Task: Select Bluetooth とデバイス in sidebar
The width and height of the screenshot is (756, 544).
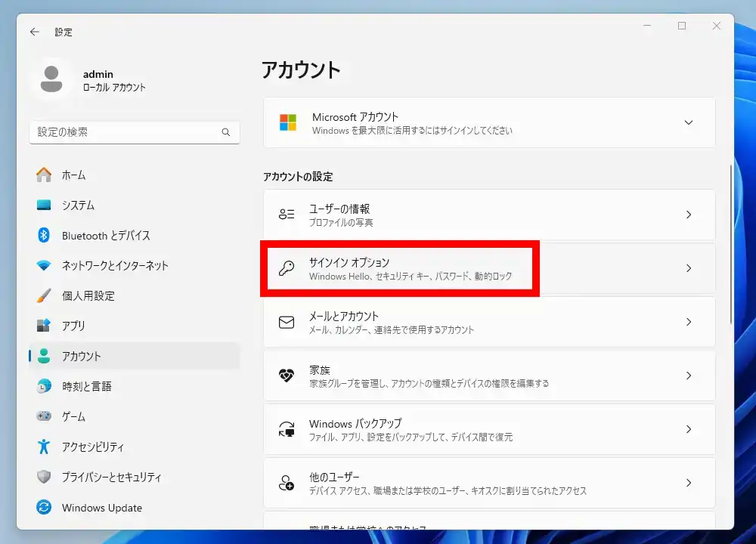Action: point(135,235)
